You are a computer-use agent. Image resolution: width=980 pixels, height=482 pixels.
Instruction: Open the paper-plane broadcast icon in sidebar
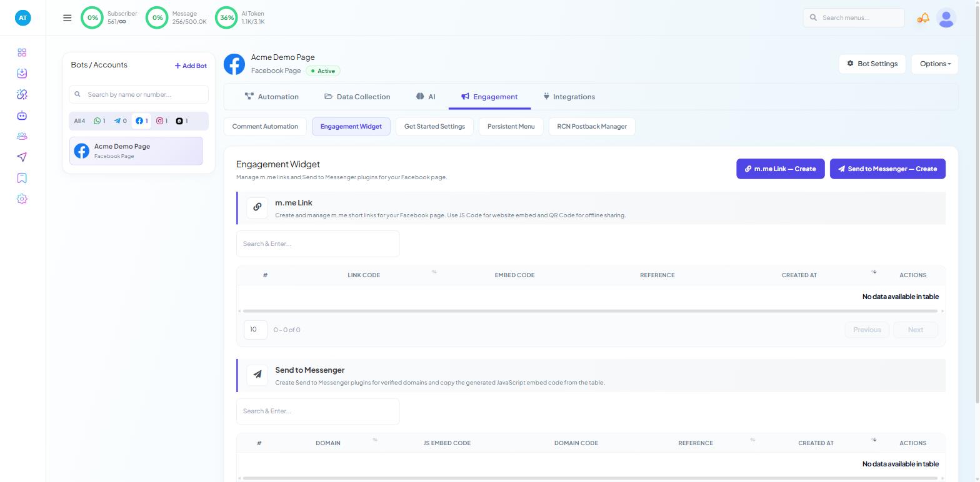coord(22,157)
